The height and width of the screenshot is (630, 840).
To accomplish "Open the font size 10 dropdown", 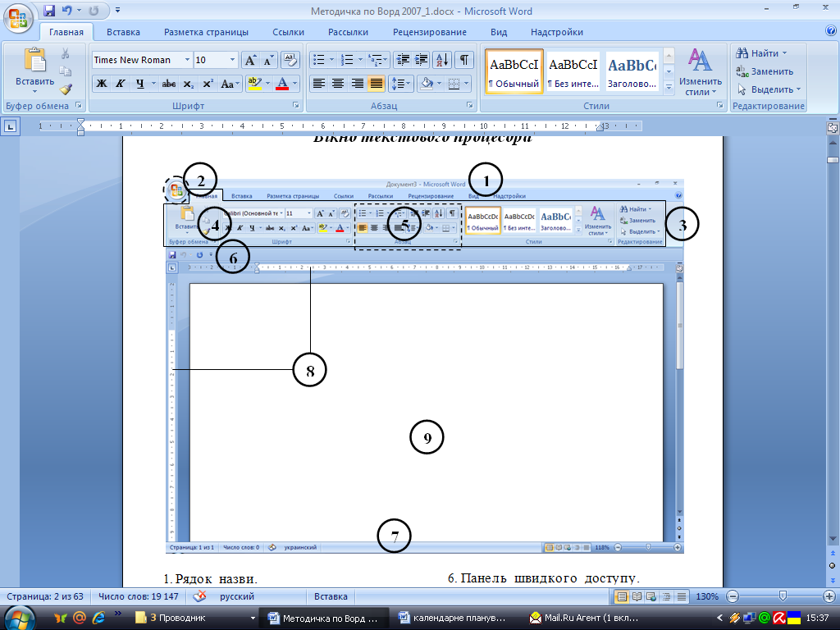I will click(232, 60).
